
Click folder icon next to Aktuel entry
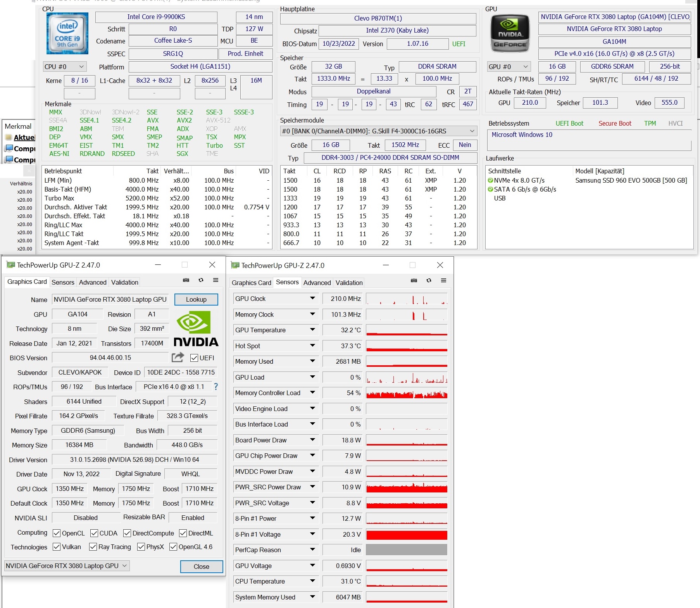tap(9, 137)
